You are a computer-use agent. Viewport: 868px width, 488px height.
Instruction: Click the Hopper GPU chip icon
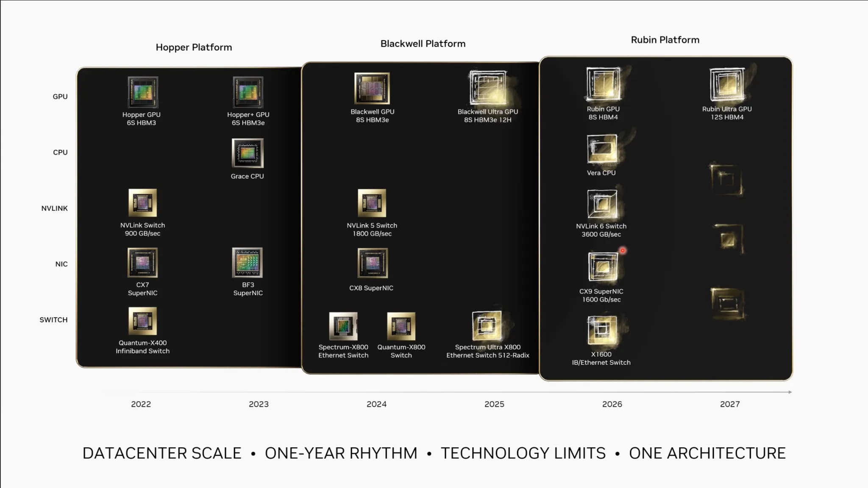[x=143, y=92]
